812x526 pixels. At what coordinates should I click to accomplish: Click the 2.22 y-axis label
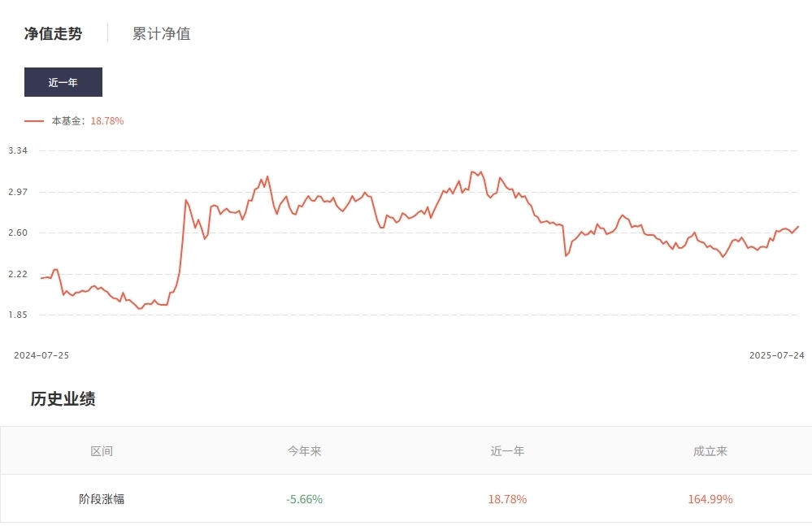click(18, 274)
